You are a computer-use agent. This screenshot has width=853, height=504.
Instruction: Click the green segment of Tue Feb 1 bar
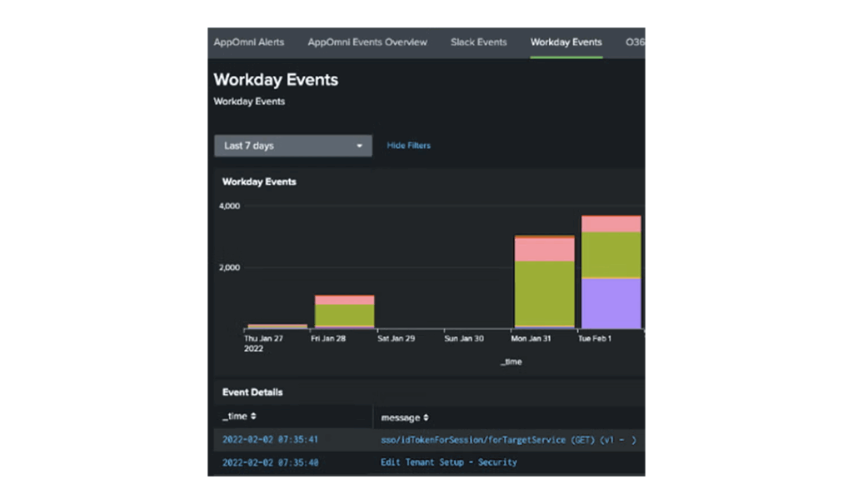[x=611, y=255]
